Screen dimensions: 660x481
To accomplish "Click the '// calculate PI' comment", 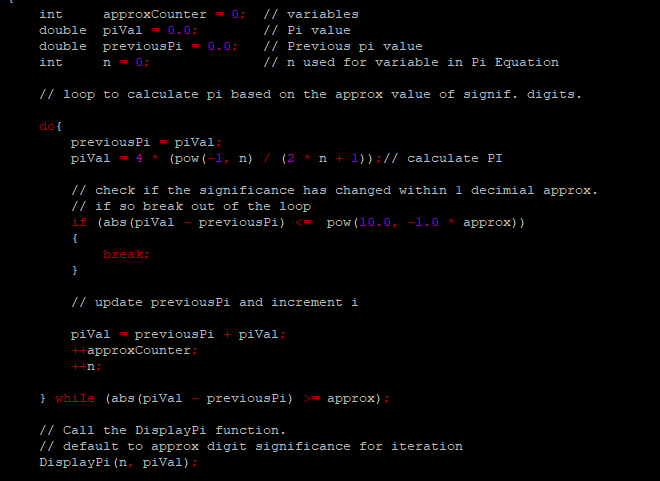I will pyautogui.click(x=443, y=158).
